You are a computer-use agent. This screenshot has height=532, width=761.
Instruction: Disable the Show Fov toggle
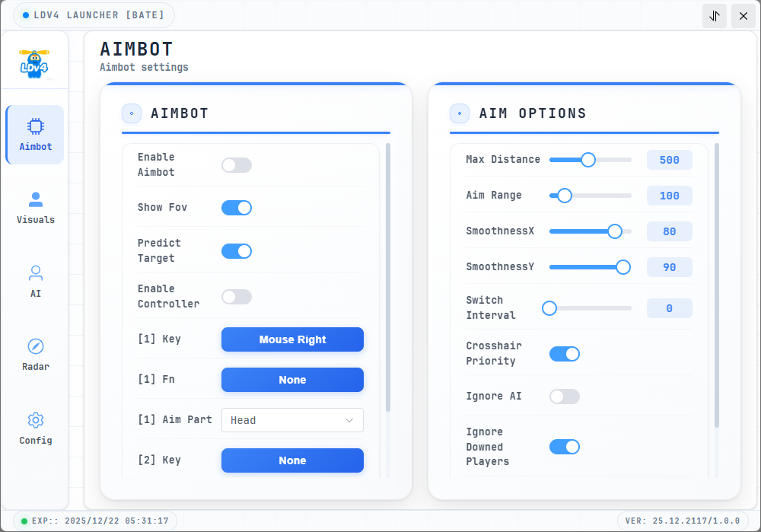click(236, 208)
